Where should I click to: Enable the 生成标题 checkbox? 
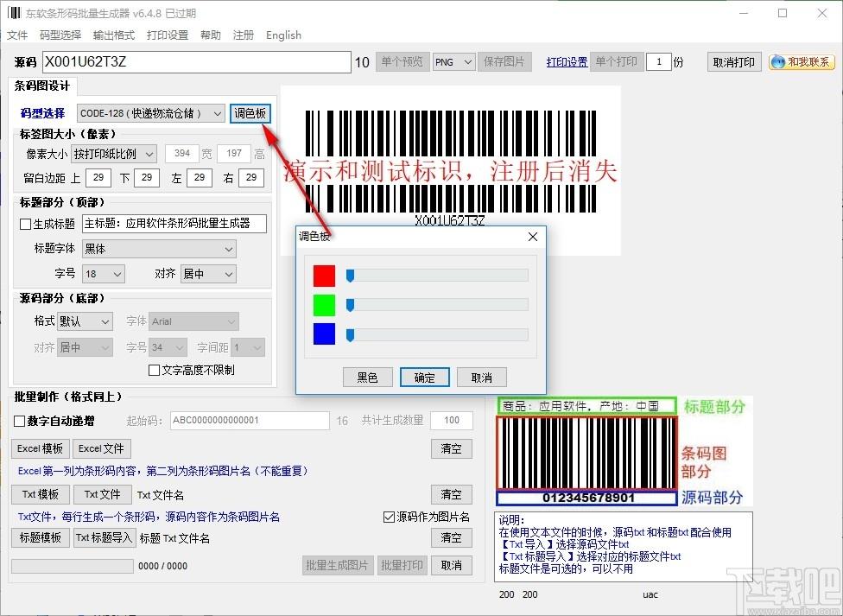coord(26,224)
